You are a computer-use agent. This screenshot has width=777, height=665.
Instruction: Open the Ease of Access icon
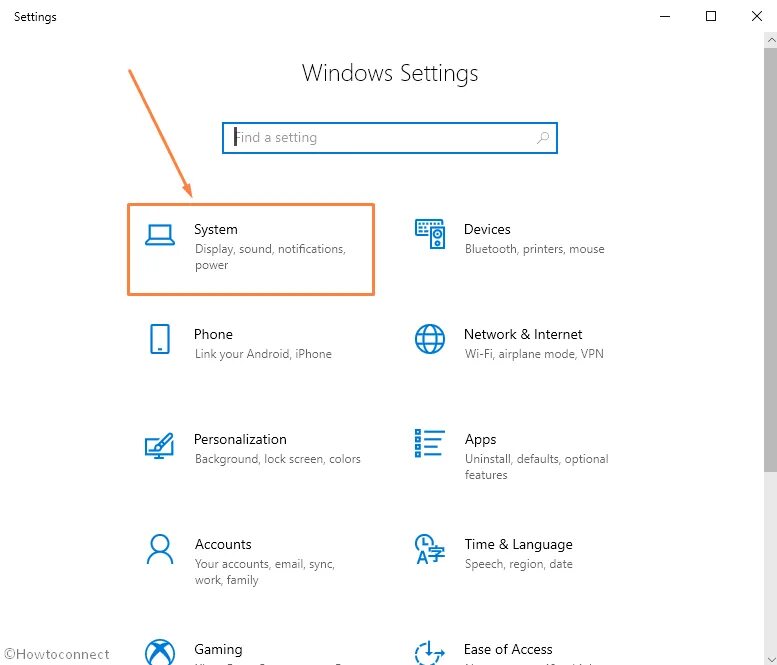(430, 652)
